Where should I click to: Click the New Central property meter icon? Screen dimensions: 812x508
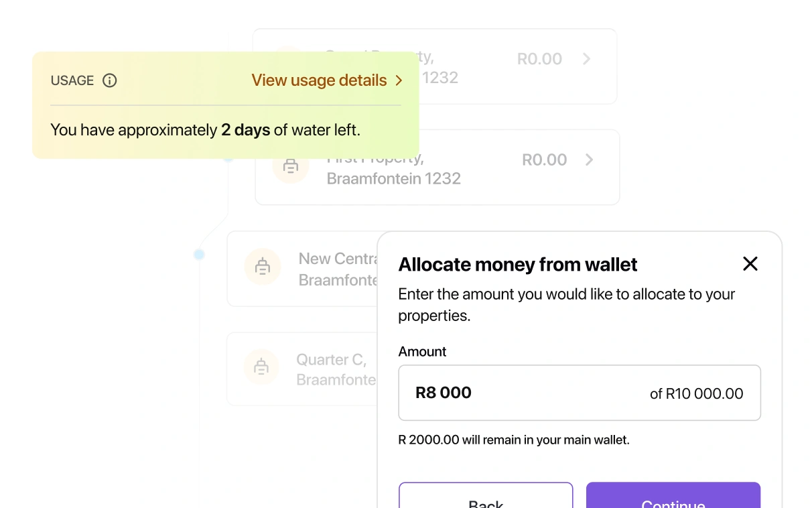263,267
